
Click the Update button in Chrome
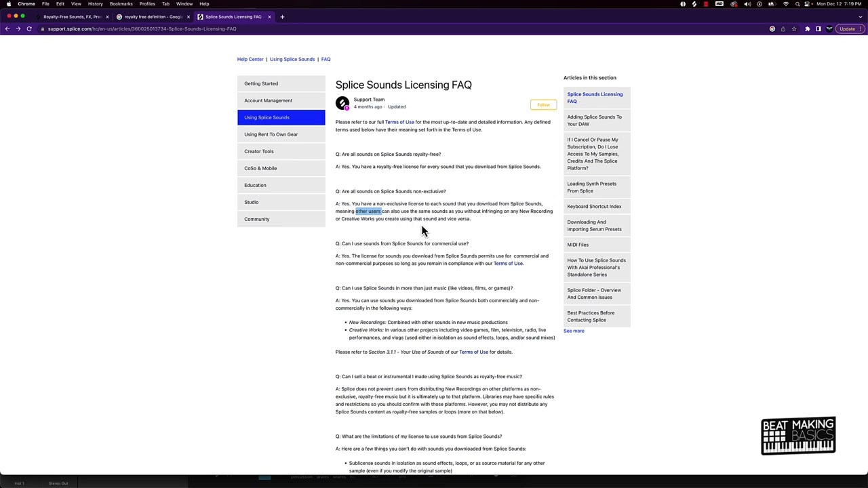(x=850, y=28)
